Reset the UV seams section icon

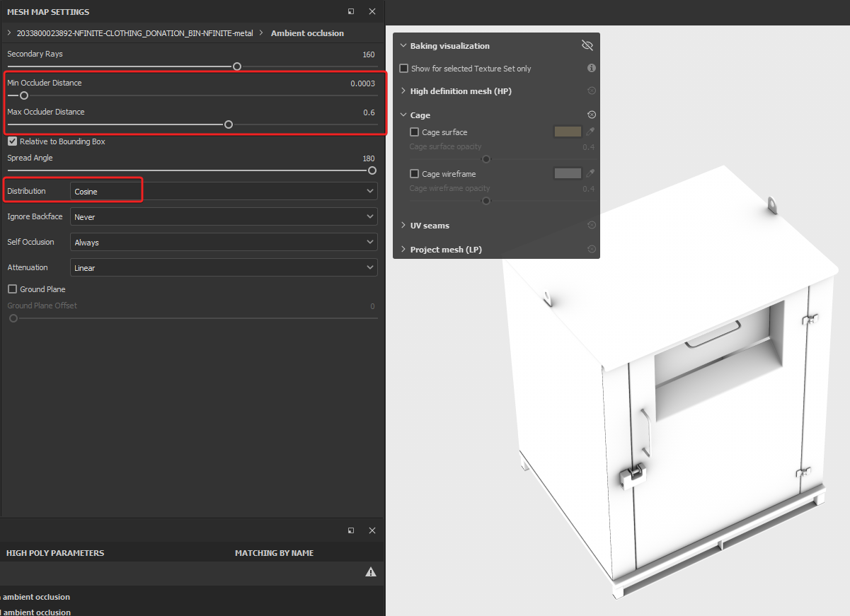click(592, 225)
